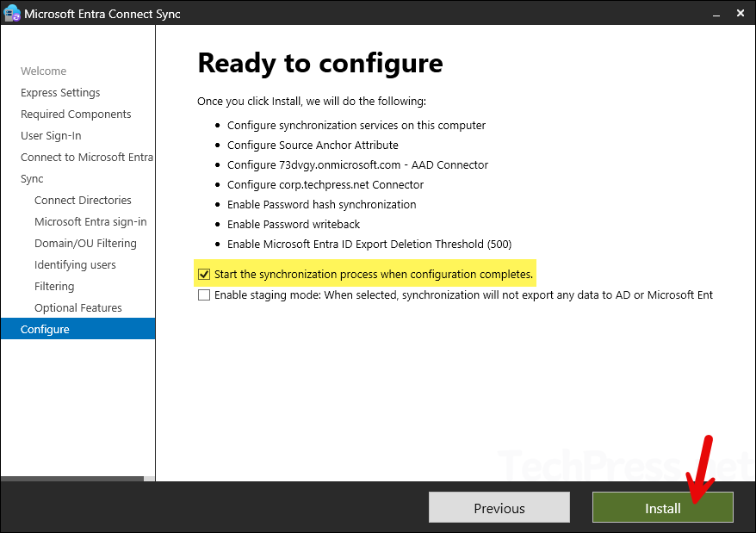Open Connect Directories sub-step

point(83,200)
